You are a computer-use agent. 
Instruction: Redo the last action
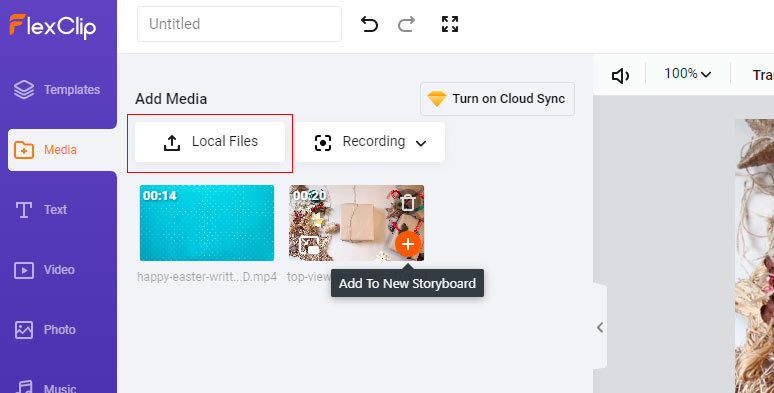click(x=406, y=24)
